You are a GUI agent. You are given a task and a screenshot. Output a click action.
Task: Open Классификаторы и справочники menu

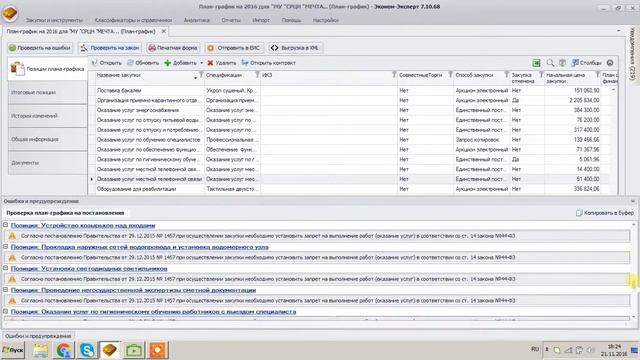[133, 20]
